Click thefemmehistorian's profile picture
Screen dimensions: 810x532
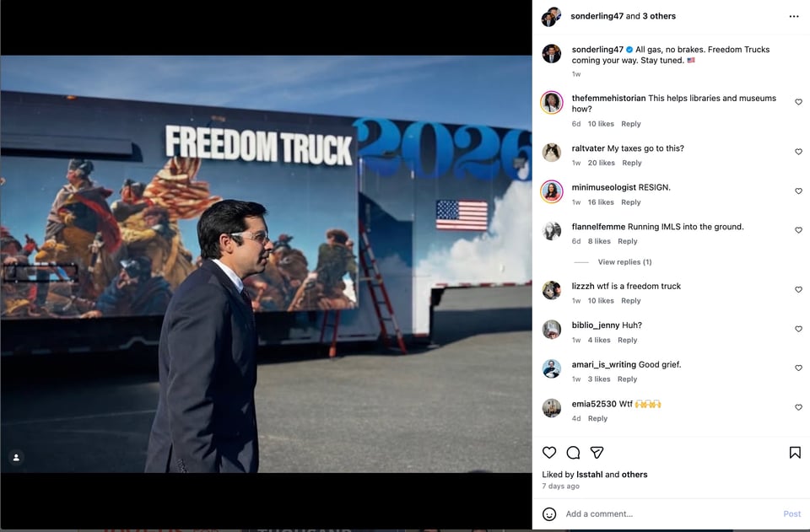551,103
